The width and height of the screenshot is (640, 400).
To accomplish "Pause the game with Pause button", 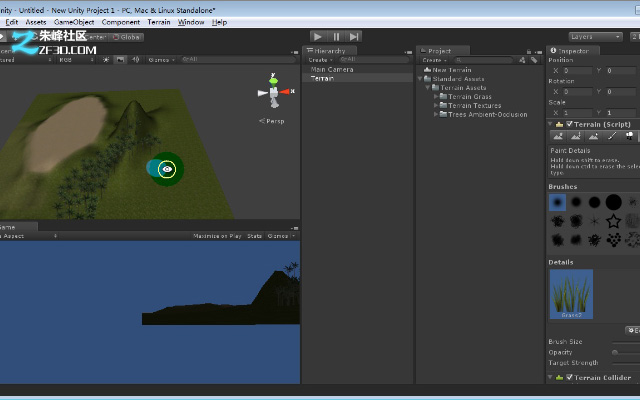I will [336, 37].
